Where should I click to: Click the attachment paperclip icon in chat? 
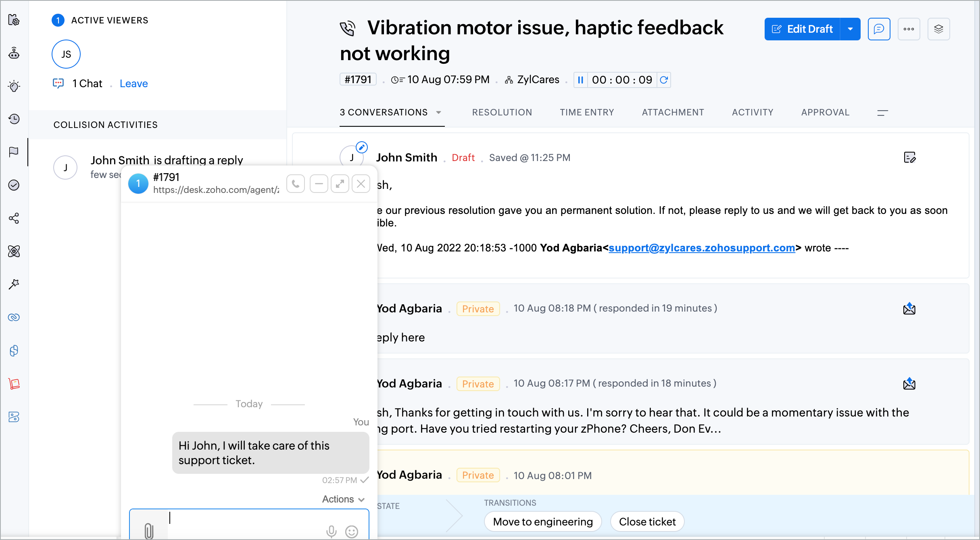point(149,531)
